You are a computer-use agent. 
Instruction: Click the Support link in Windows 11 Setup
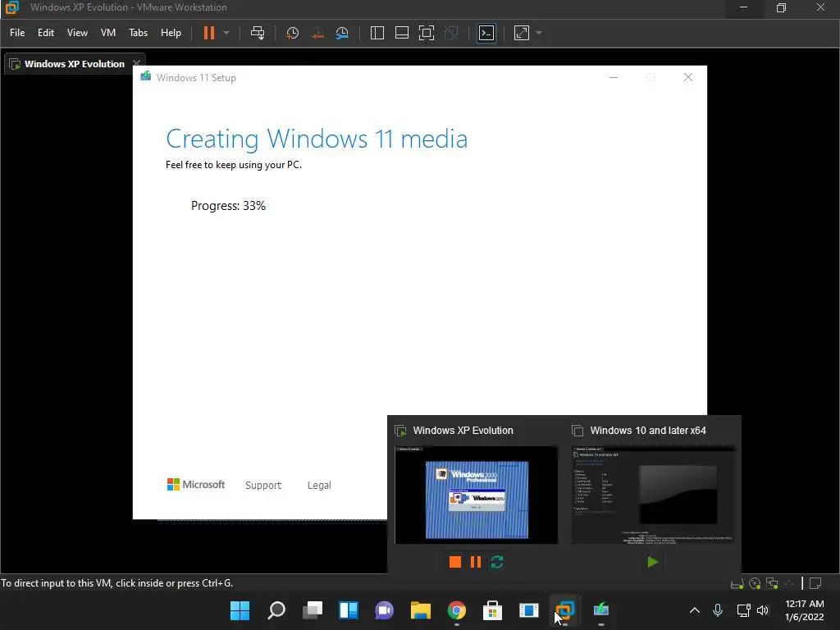263,486
